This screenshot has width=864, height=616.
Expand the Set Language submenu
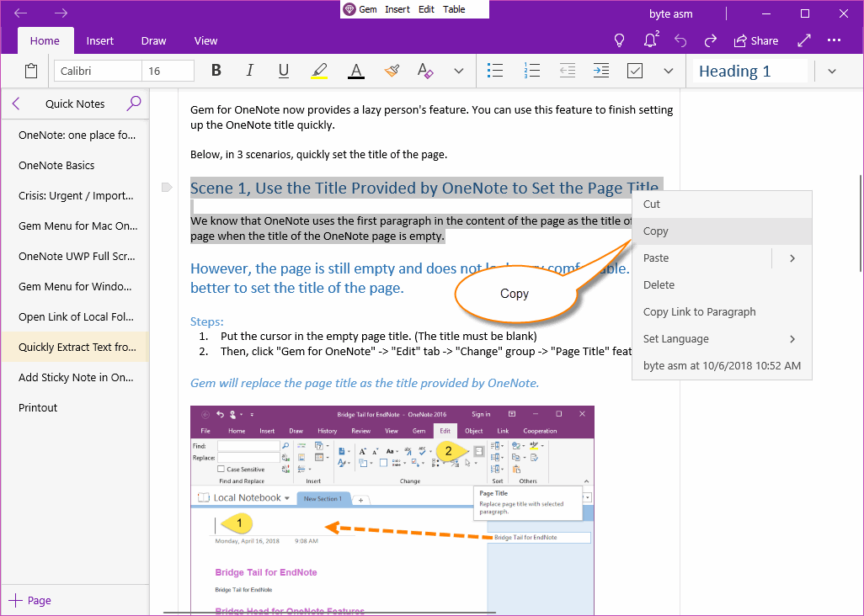[722, 339]
